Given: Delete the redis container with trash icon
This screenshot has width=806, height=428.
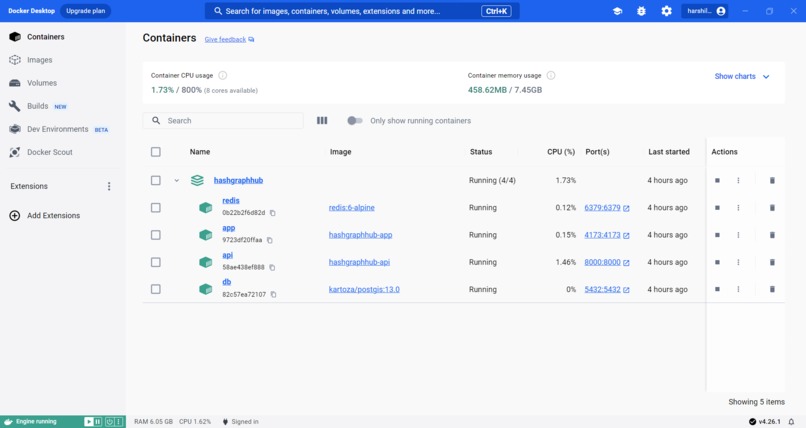Looking at the screenshot, I should [772, 208].
